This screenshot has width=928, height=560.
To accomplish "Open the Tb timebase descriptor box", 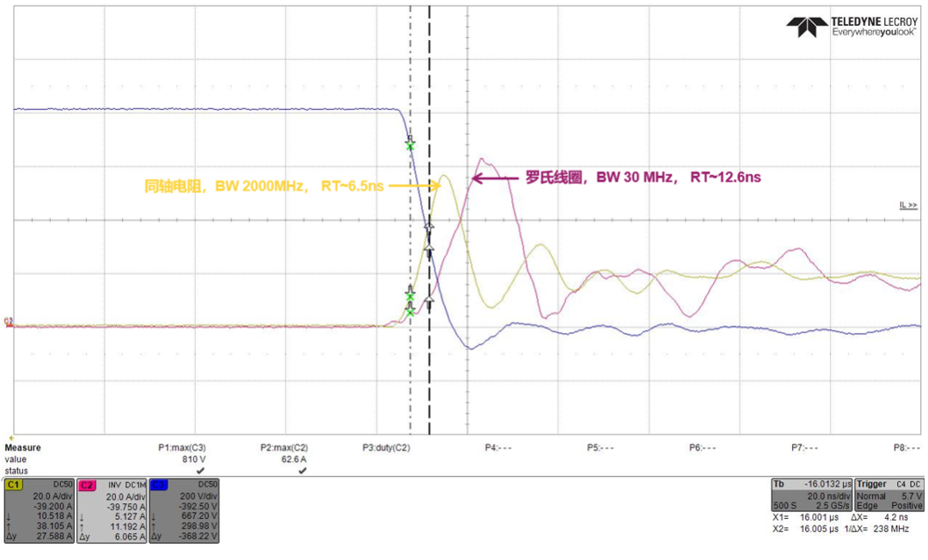I will coord(812,495).
